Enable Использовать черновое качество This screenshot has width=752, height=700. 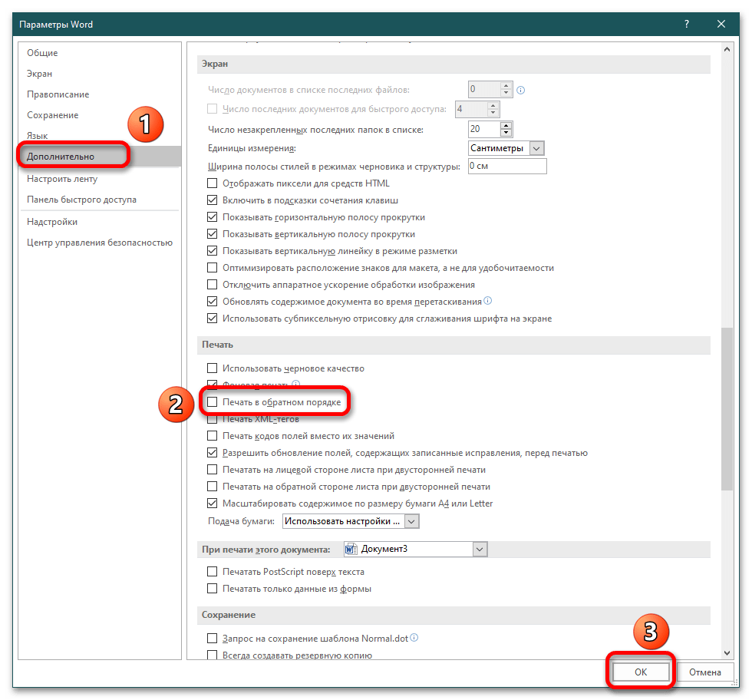(x=212, y=368)
